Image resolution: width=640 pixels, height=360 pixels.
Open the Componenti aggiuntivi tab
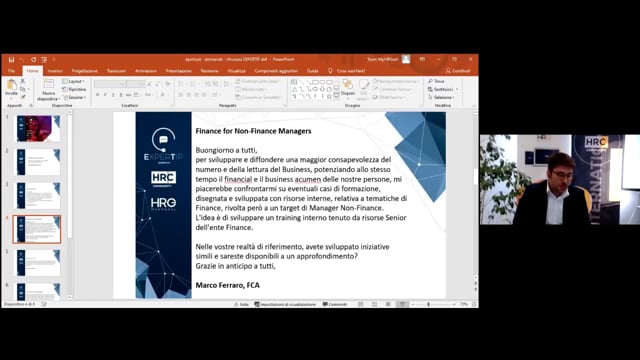pyautogui.click(x=276, y=71)
